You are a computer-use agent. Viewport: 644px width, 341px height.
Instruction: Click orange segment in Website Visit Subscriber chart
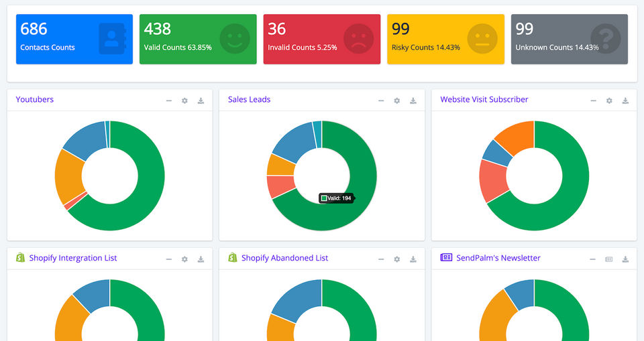(517, 136)
